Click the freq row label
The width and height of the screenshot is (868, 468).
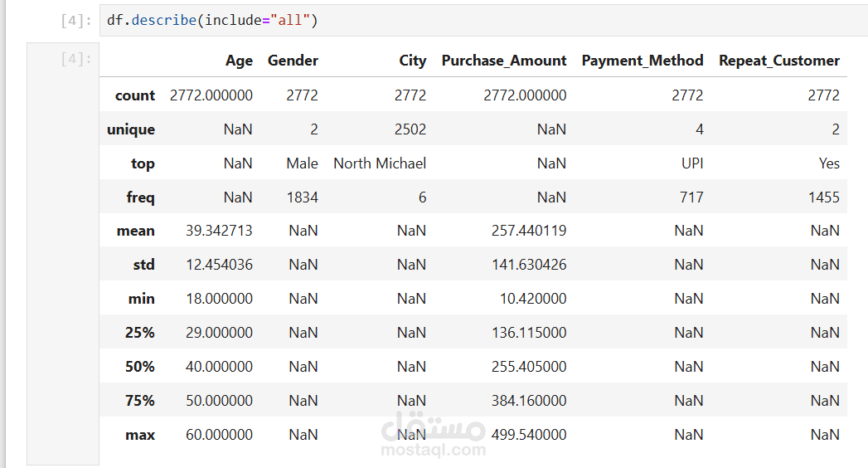(141, 197)
